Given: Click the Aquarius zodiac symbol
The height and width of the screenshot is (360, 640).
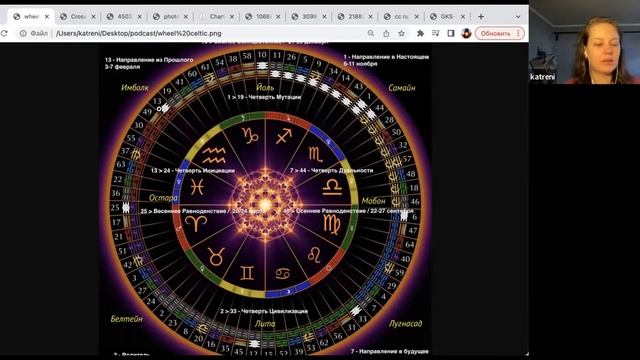Looking at the screenshot, I should (214, 156).
